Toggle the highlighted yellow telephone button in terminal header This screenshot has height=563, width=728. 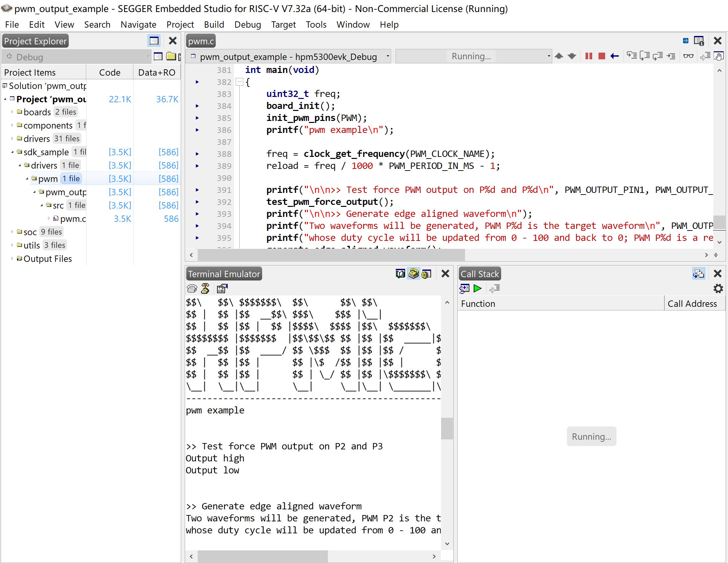(x=413, y=274)
